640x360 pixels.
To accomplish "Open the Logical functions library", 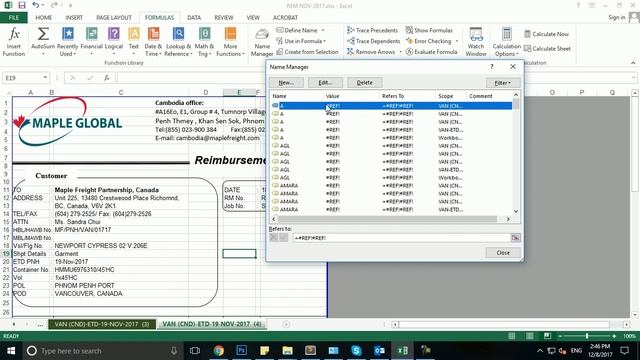I will 114,42.
